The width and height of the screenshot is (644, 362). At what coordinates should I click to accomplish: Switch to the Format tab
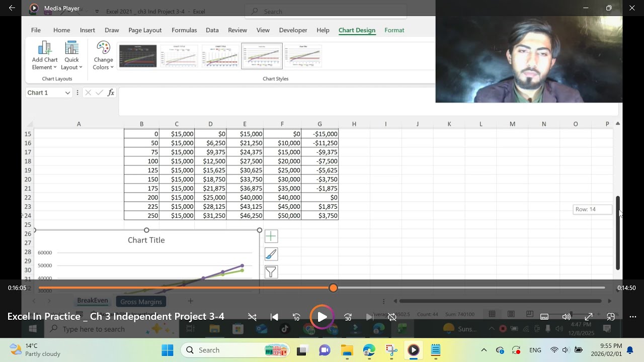(394, 30)
